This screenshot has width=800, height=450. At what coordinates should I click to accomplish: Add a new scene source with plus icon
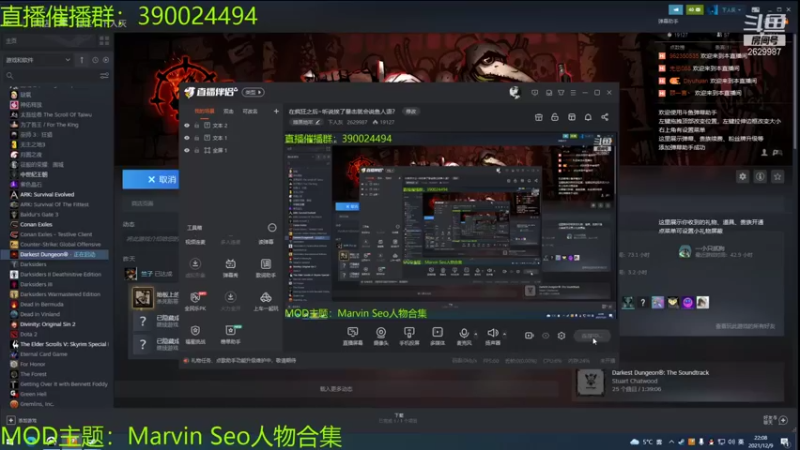[x=276, y=111]
